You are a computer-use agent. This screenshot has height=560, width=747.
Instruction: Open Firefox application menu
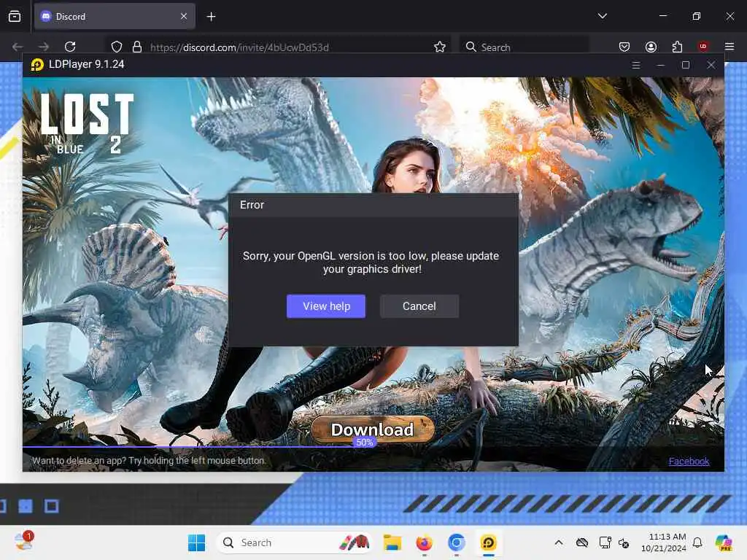(x=729, y=47)
